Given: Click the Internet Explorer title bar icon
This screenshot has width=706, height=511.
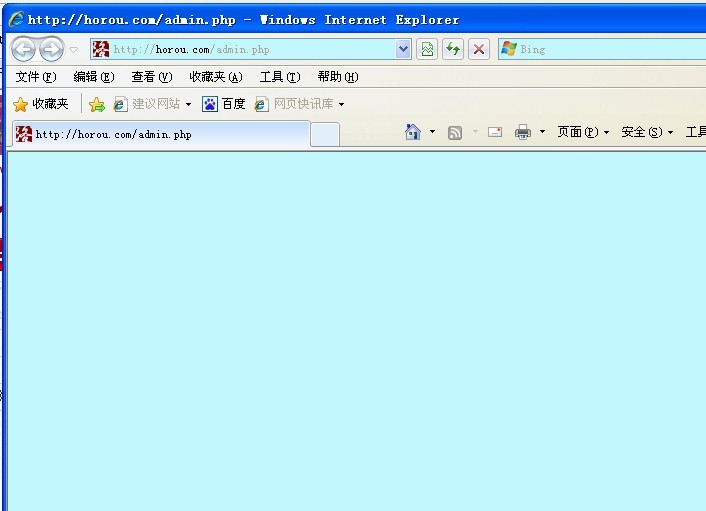Looking at the screenshot, I should coord(17,19).
